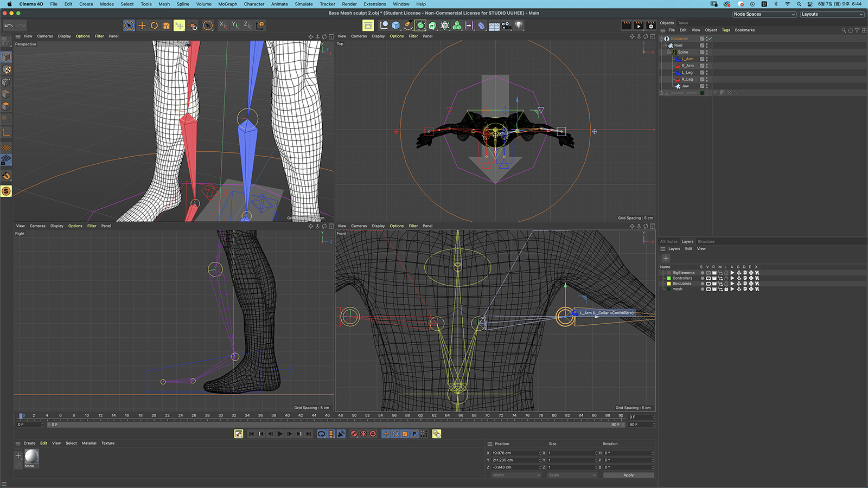
Task: Toggle Y axis lock icon
Action: click(x=235, y=25)
